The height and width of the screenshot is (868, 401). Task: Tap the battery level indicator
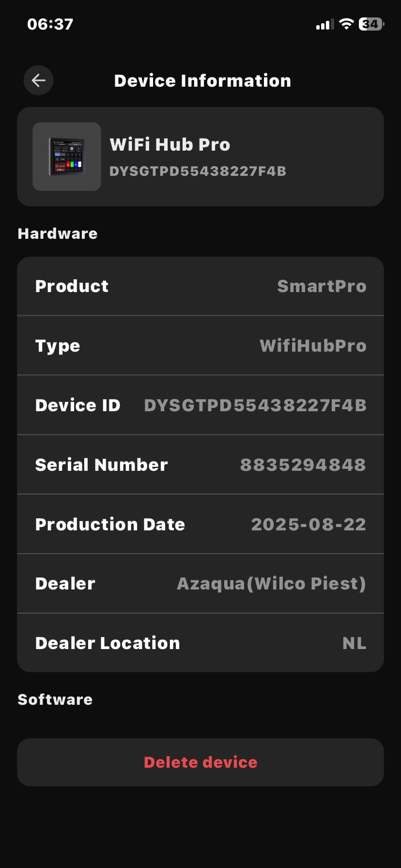[x=371, y=24]
